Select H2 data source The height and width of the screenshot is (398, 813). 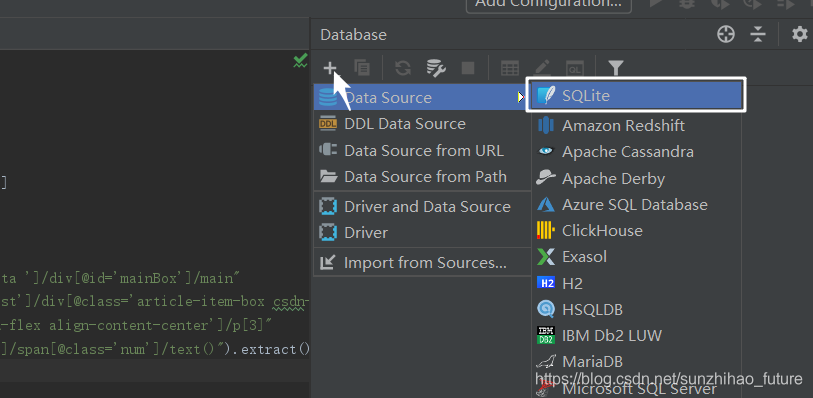tap(636, 283)
